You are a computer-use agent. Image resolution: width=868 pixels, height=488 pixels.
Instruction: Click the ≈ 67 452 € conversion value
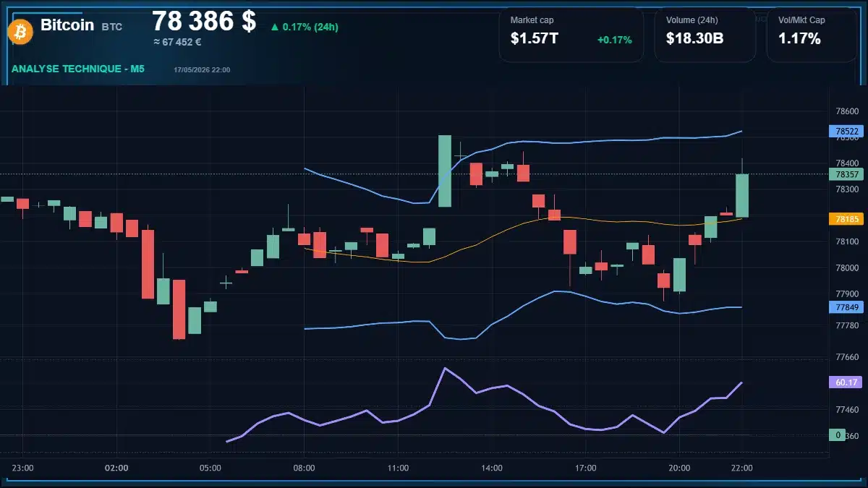pos(177,43)
